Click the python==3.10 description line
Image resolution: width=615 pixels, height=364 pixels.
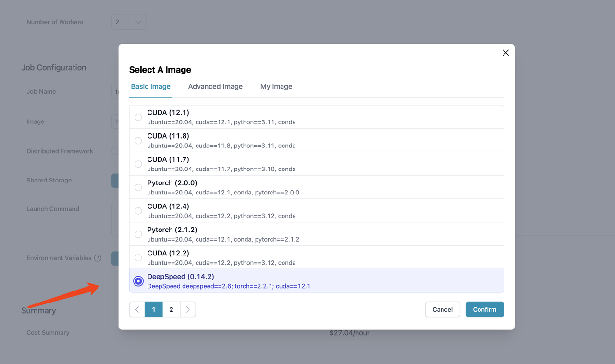tap(221, 169)
